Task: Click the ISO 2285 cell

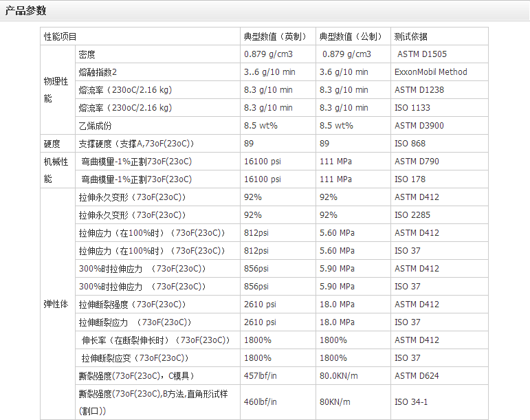Action: [439, 215]
